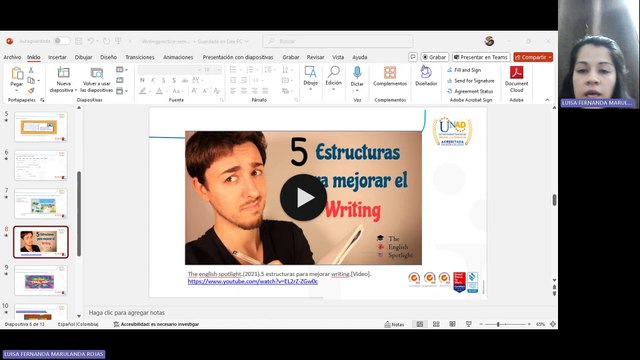Open the comments speech bubble icon
The image size is (640, 360).
pyautogui.click(x=413, y=57)
